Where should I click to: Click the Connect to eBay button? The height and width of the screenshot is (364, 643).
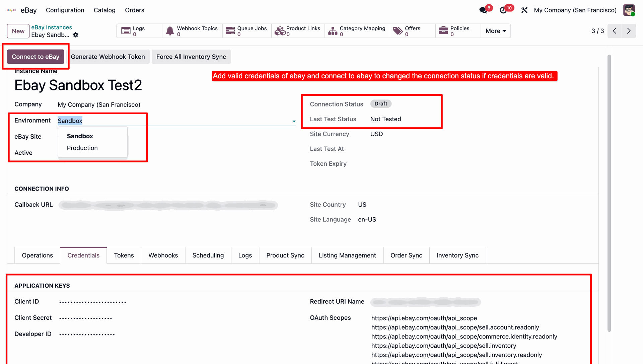click(x=35, y=57)
